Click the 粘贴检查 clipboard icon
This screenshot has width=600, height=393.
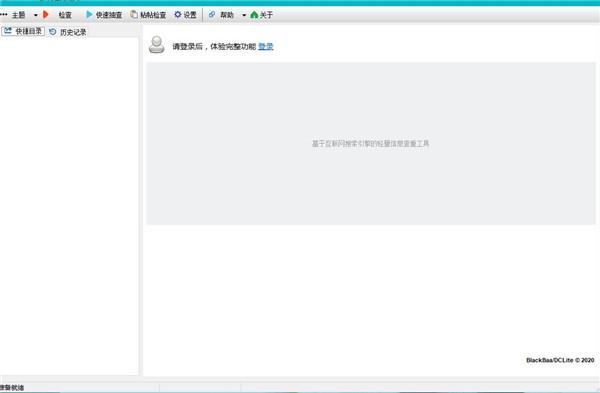point(134,15)
